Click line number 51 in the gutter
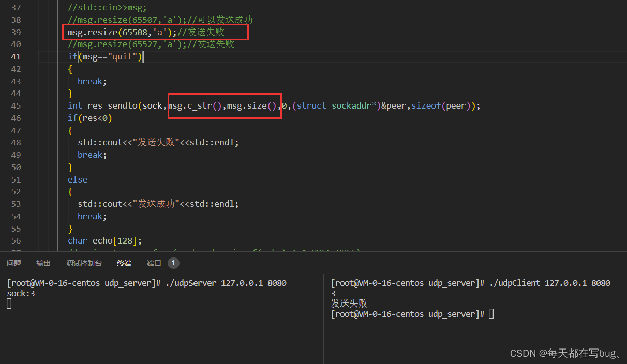Screen dimensions: 627x364 point(16,180)
